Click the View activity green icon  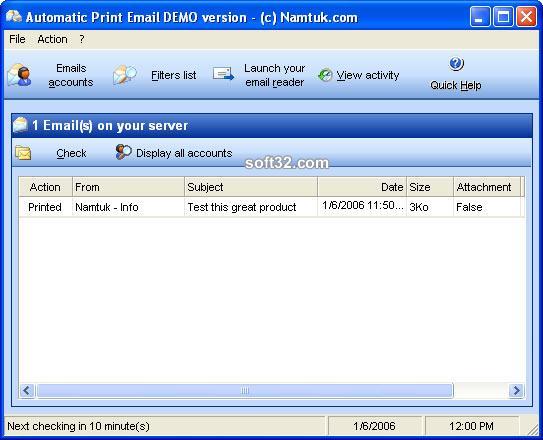click(325, 75)
